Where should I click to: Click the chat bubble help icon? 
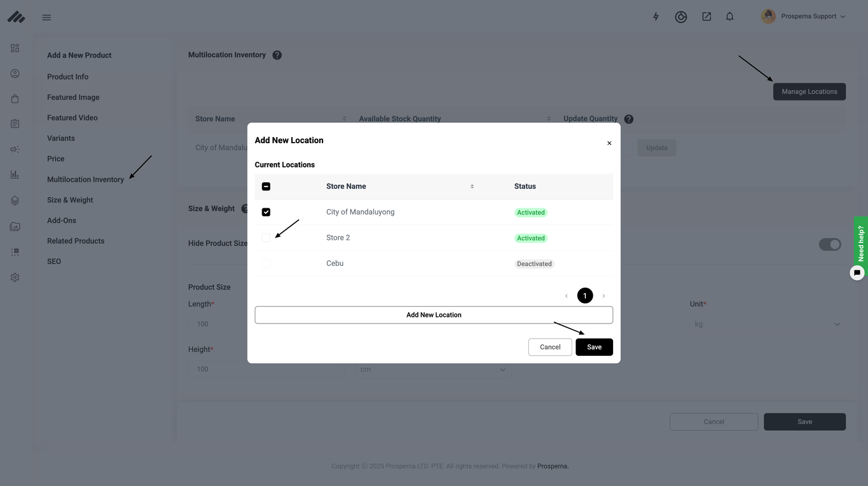tap(857, 273)
